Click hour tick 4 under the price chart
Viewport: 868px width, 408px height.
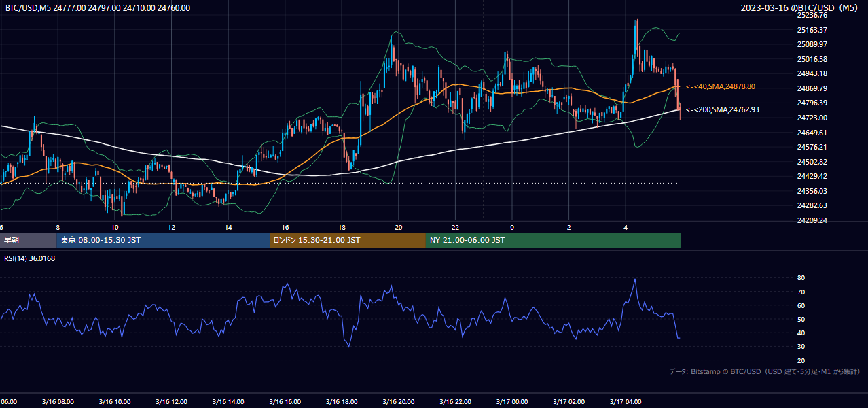(626, 228)
